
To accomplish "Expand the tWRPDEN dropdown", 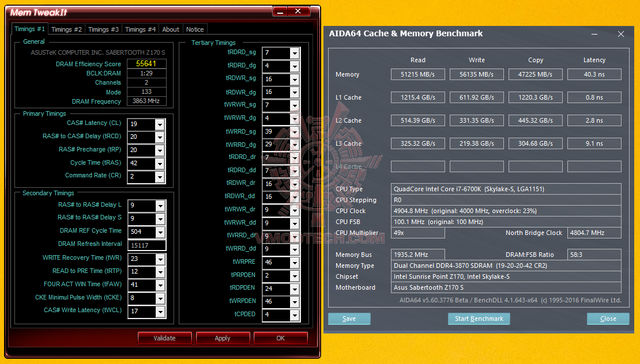I will click(295, 302).
